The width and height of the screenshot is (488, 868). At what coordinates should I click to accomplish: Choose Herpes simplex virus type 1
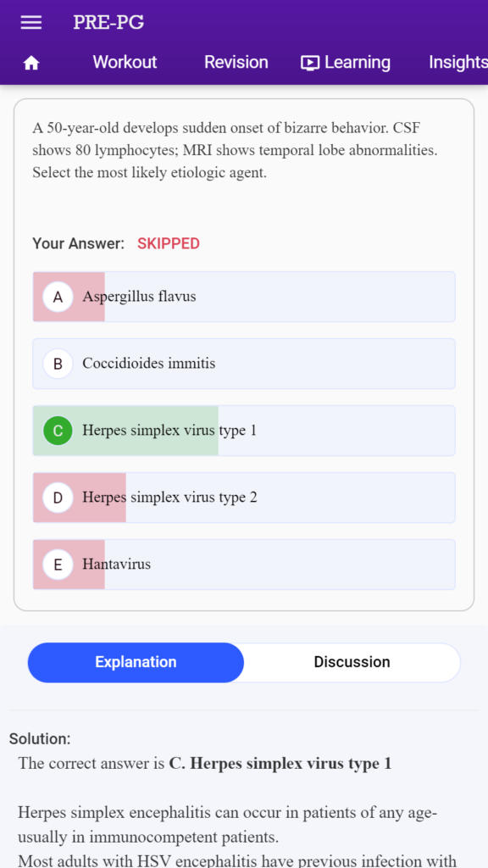click(244, 431)
